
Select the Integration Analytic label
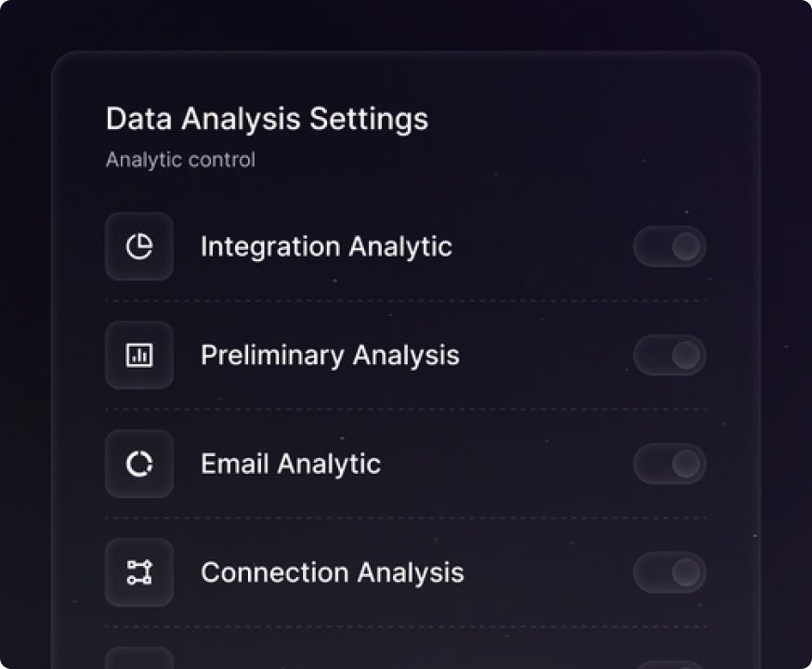click(x=326, y=246)
